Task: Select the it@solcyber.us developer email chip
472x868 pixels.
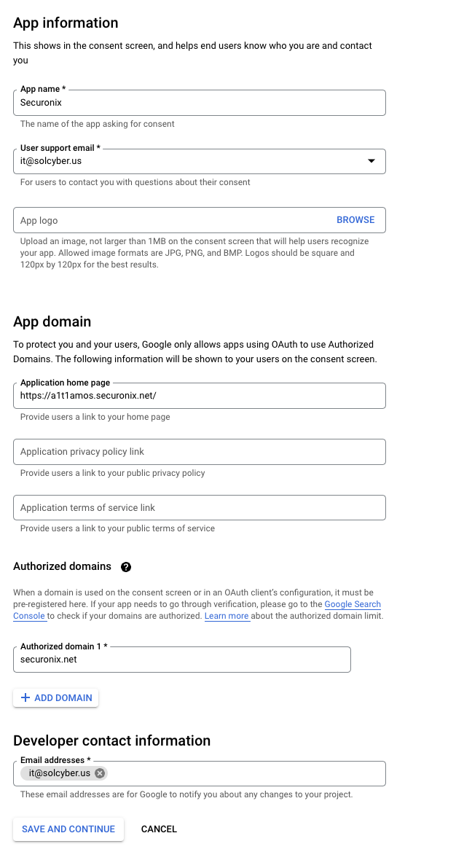Action: [x=60, y=773]
